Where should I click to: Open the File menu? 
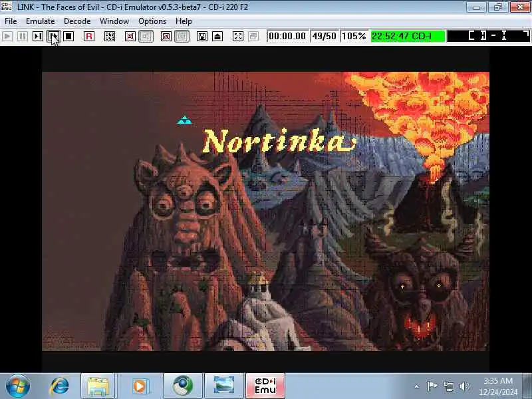(11, 21)
